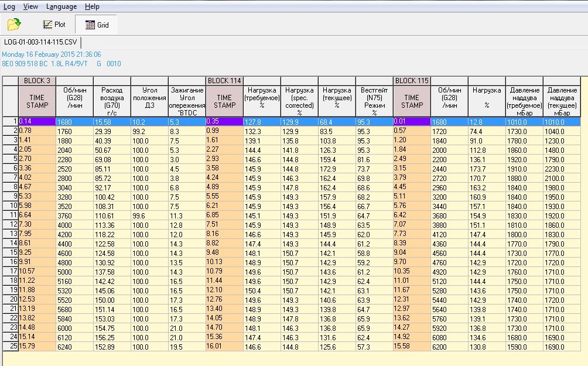The width and height of the screenshot is (588, 366).
Task: Click the Вестгейт (N75) Режим column header
Action: 374,101
